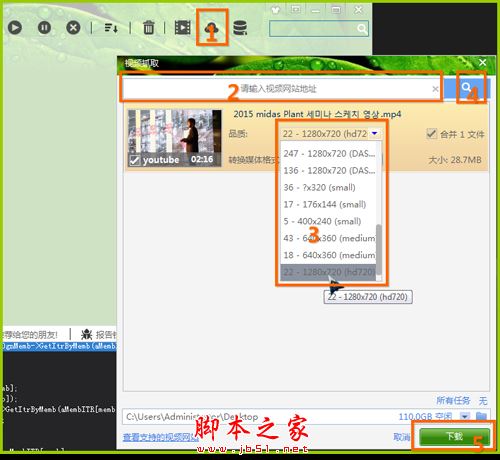Screen dimensions: 500x460
Task: Click the 02:16 duration label
Action: (x=202, y=159)
